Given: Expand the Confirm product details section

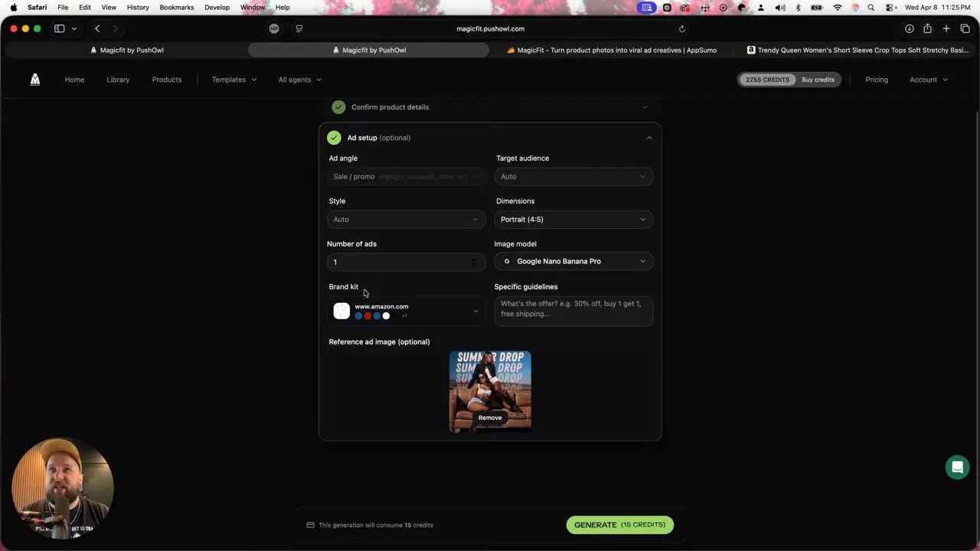Looking at the screenshot, I should click(x=644, y=107).
